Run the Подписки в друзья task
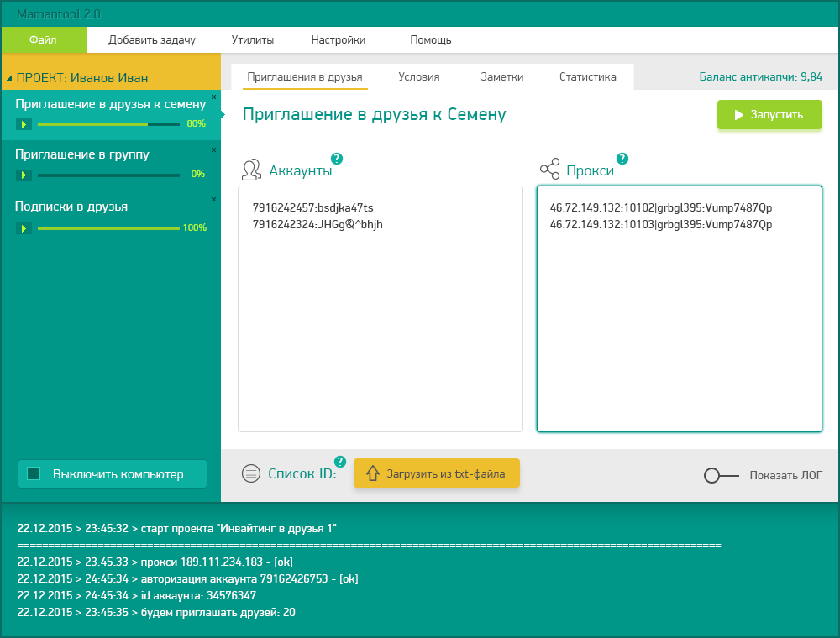 point(24,228)
